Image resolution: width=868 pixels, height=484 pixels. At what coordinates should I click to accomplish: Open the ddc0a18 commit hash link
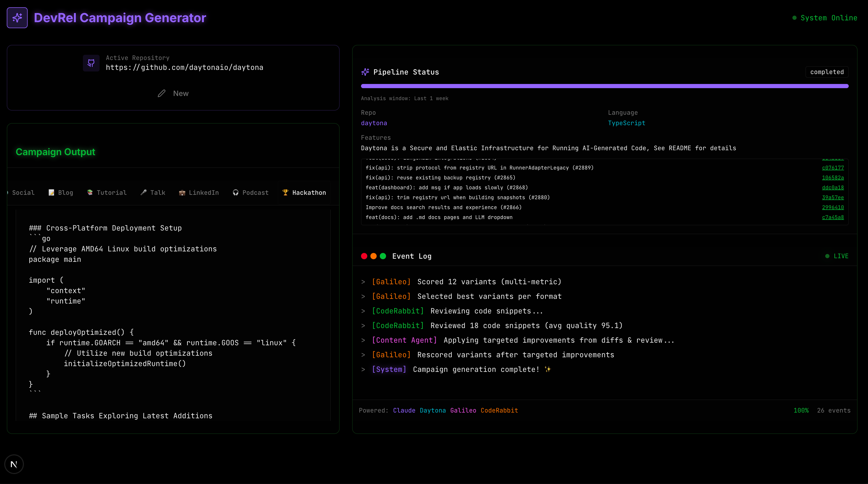pos(833,187)
